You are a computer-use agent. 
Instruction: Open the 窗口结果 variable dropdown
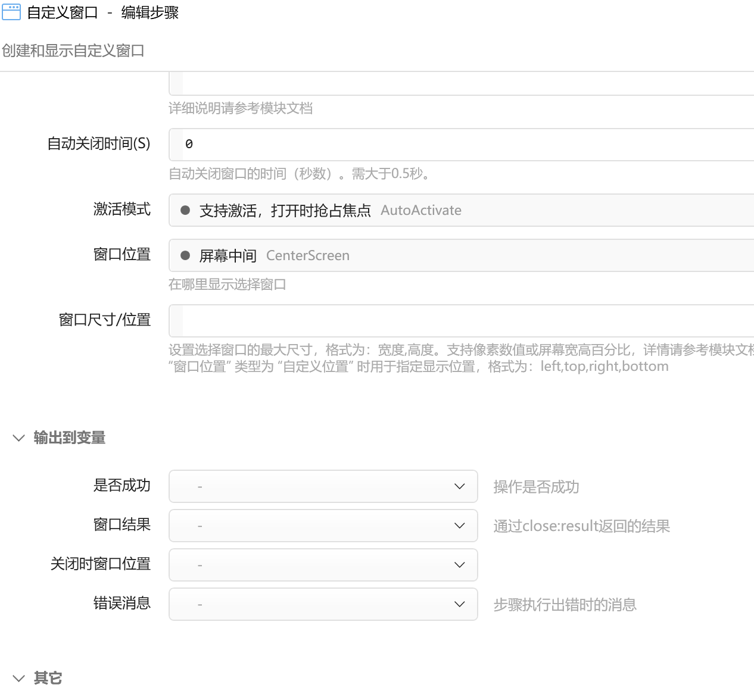[x=323, y=526]
